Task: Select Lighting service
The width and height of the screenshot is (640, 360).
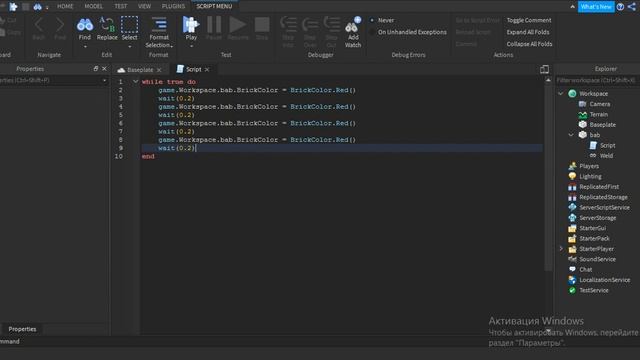Action: pos(590,176)
